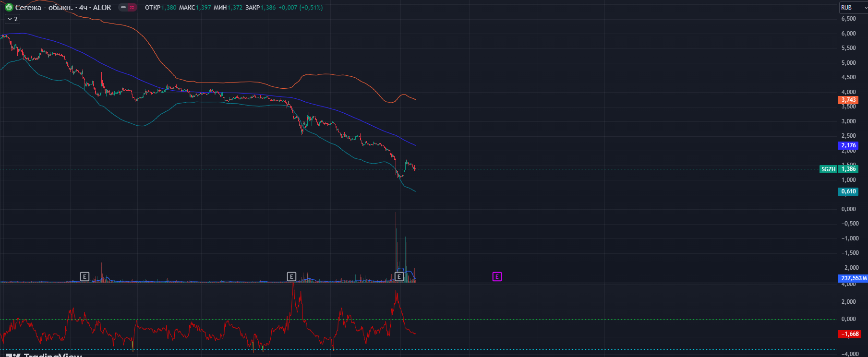Click the teal 0,610 lower band label

click(848, 191)
